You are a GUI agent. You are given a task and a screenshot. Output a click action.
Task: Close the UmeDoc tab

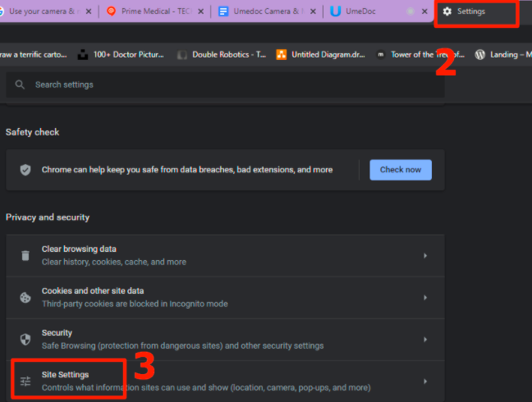pyautogui.click(x=424, y=11)
